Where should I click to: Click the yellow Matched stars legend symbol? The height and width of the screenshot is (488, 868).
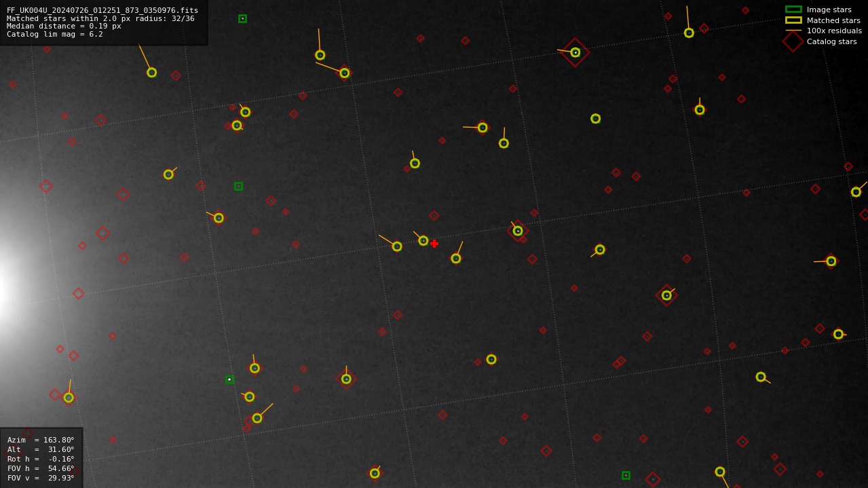click(x=793, y=20)
